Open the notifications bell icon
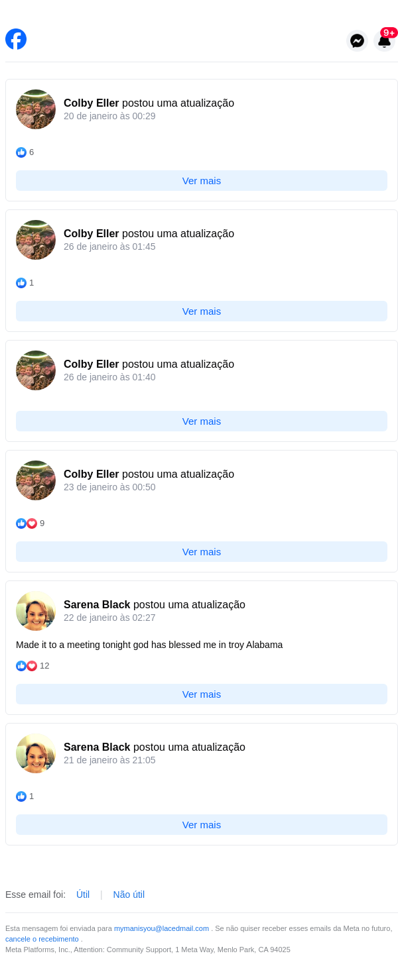The height and width of the screenshot is (980, 398). (384, 40)
